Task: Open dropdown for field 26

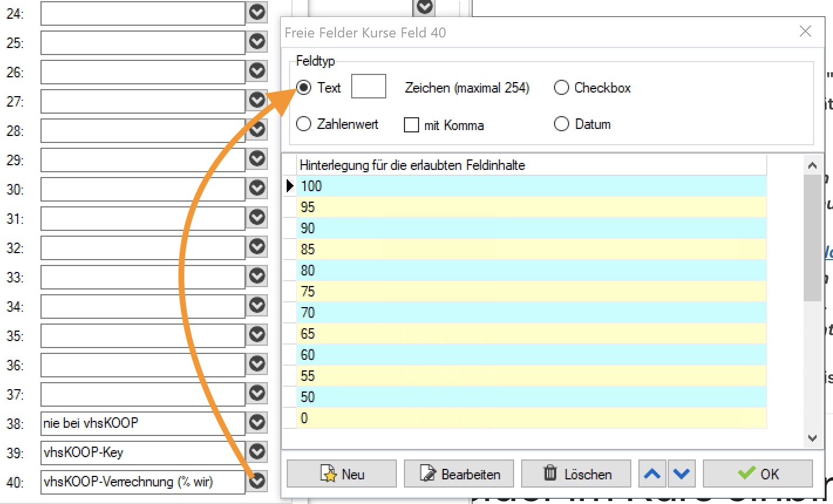Action: click(257, 70)
